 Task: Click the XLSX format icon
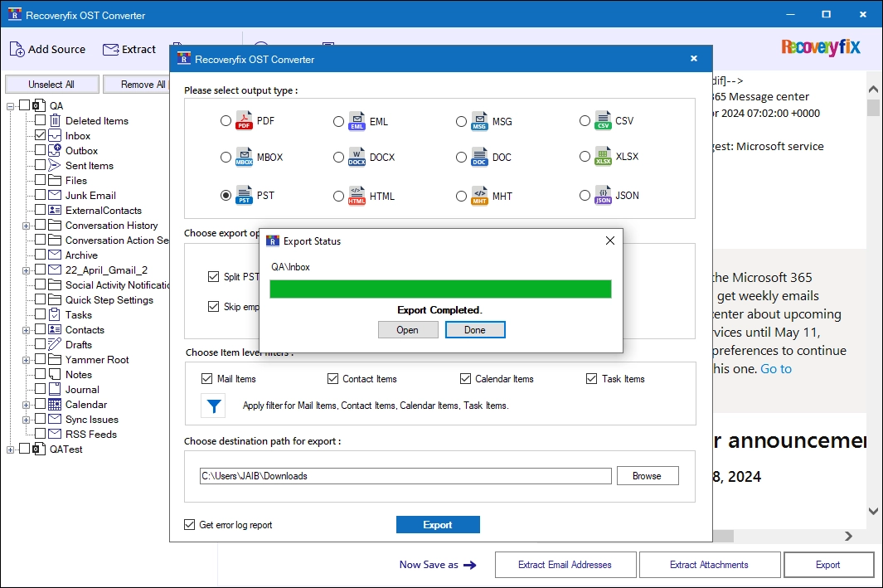(603, 156)
